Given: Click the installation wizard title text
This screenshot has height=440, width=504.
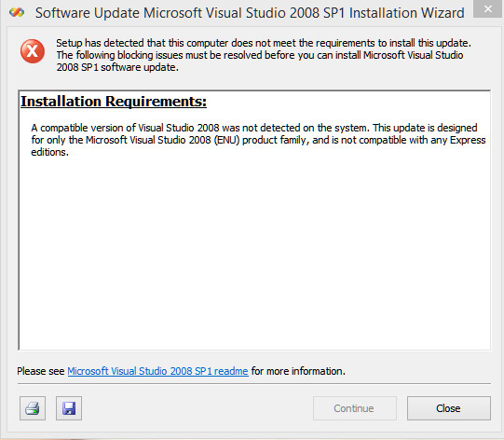Looking at the screenshot, I should (250, 13).
